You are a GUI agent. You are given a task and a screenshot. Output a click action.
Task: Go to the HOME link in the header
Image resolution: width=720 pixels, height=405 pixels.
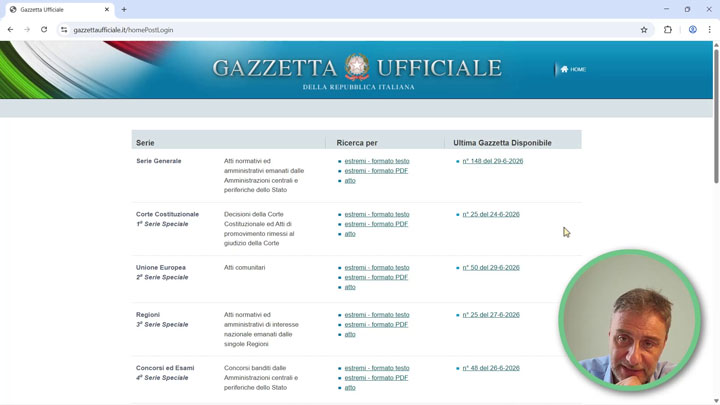coord(573,69)
